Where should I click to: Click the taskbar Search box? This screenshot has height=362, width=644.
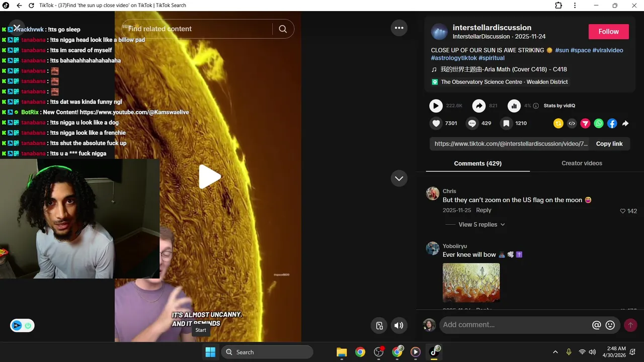(x=267, y=352)
